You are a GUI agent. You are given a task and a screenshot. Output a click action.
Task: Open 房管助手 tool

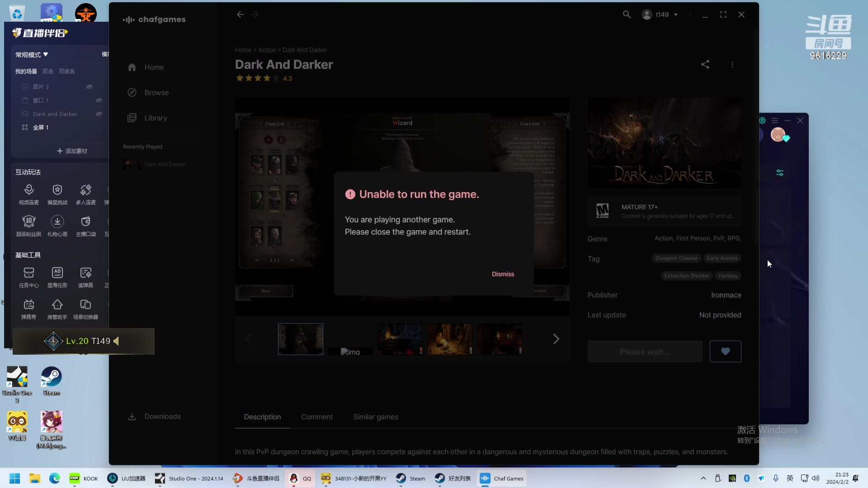point(57,309)
